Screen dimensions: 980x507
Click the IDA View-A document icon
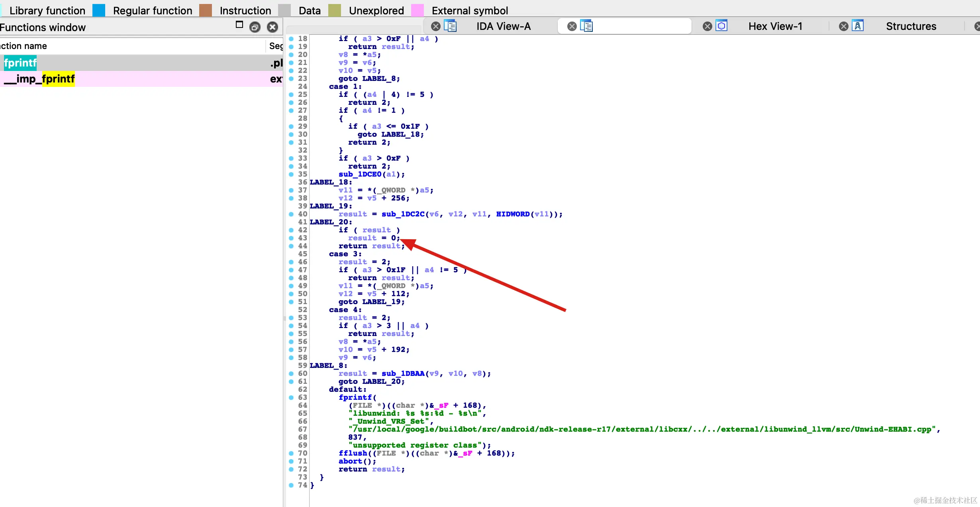tap(450, 26)
